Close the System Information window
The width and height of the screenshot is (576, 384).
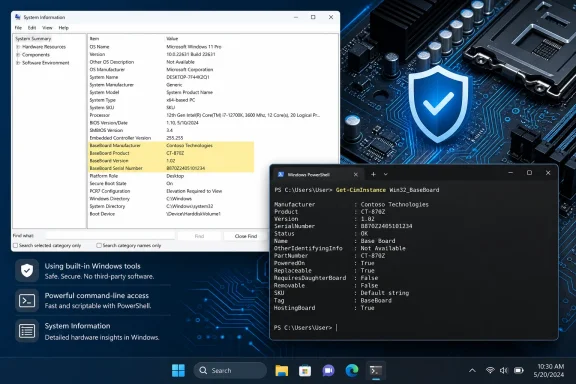331,17
